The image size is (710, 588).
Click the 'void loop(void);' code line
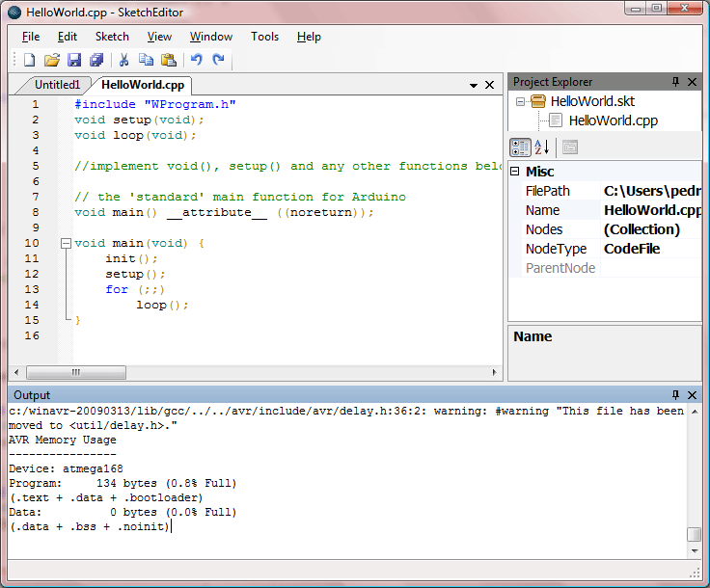[135, 135]
